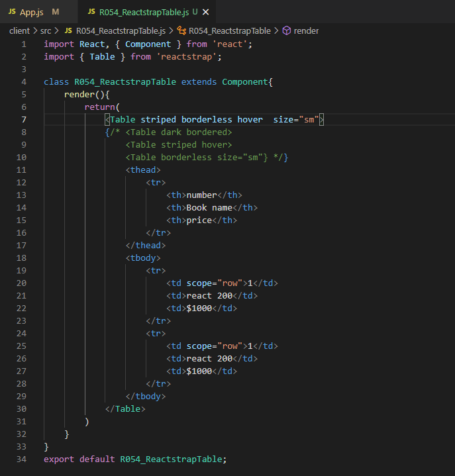The height and width of the screenshot is (476, 455).
Task: Click the 'striped' attribute on line 7
Action: click(x=158, y=120)
